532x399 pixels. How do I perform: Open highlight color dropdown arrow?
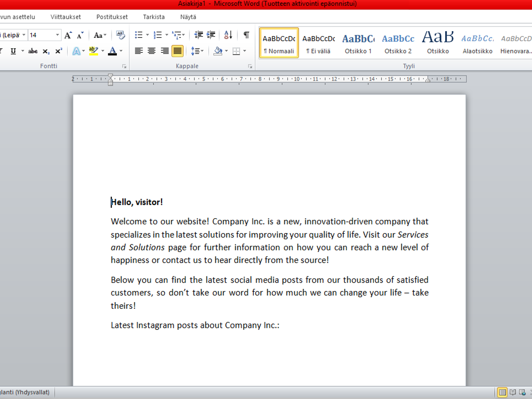[103, 51]
